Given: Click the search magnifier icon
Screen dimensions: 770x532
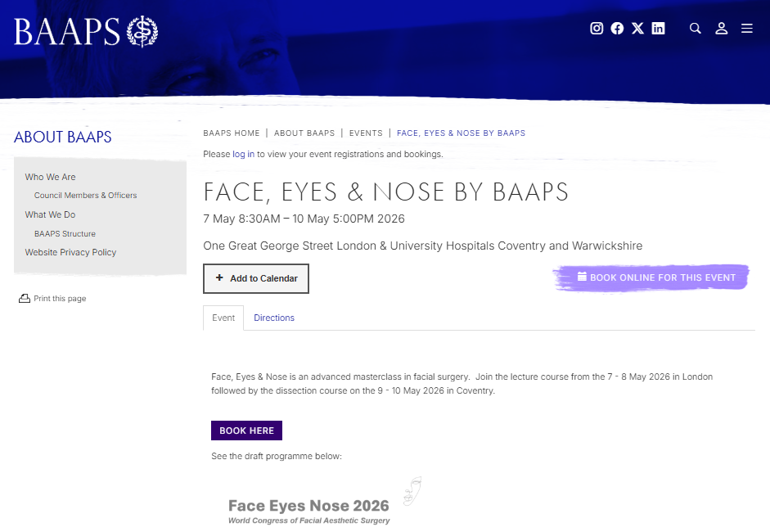Looking at the screenshot, I should (x=696, y=29).
